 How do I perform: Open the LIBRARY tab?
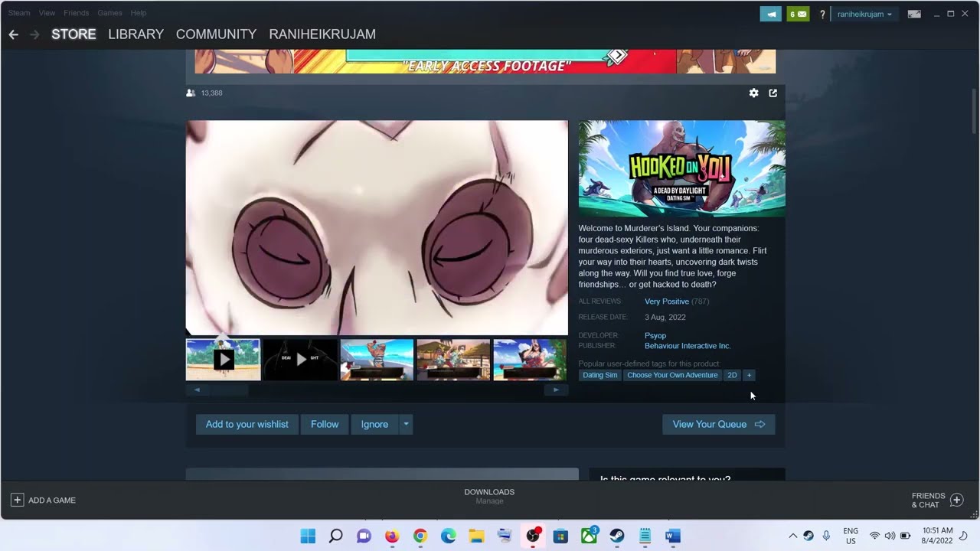point(136,34)
